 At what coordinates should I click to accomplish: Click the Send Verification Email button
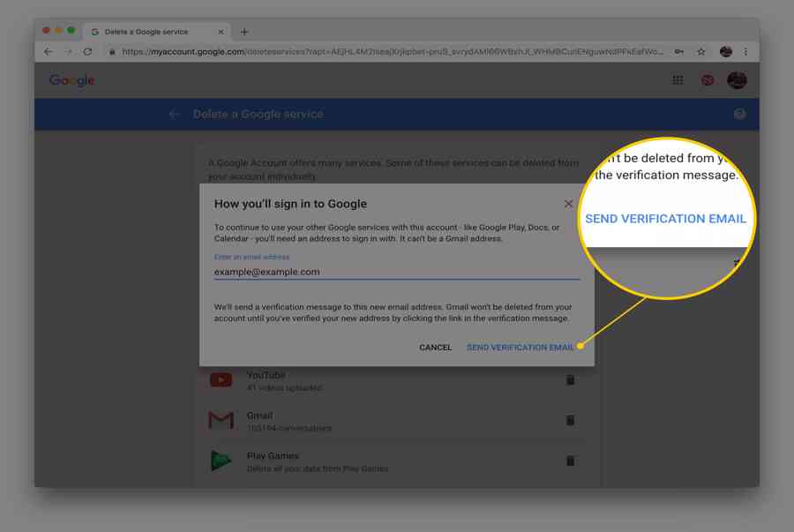(x=520, y=348)
